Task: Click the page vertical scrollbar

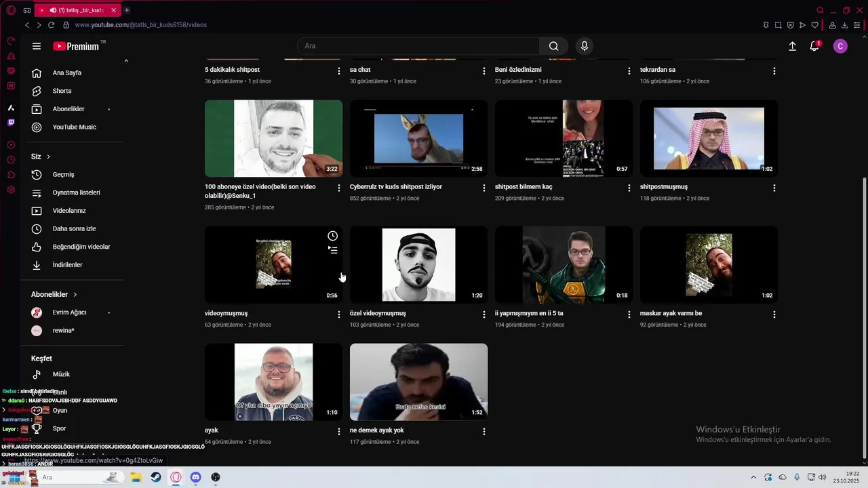Action: (863, 319)
